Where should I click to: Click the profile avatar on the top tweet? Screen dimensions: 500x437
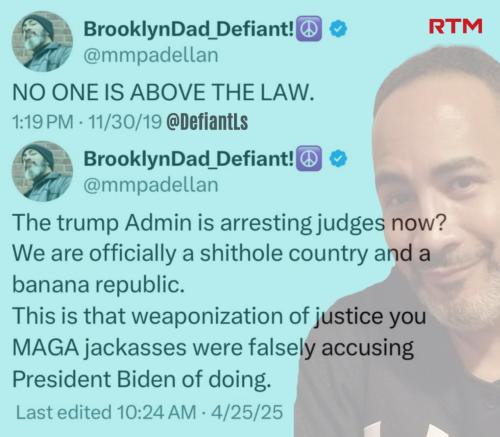click(42, 42)
